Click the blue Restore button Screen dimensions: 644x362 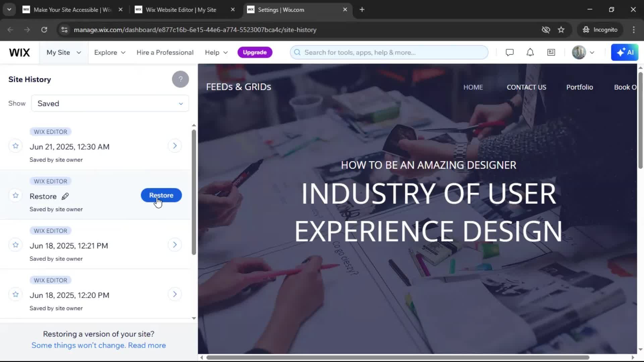(161, 195)
